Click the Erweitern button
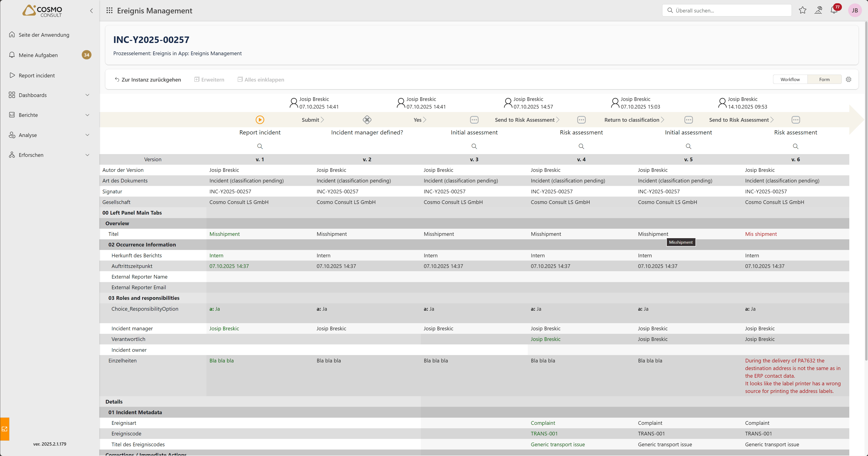868x456 pixels. 209,79
